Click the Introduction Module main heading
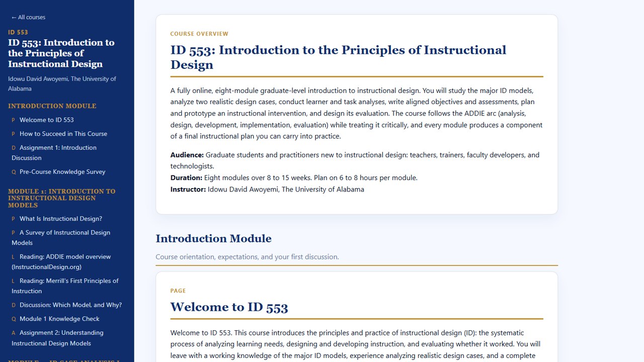Screen dimensions: 644x362 tap(213, 239)
